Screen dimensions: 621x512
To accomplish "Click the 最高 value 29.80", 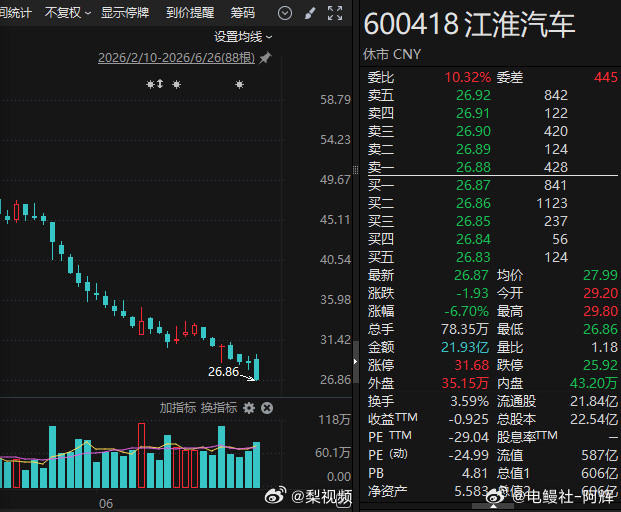I will pos(600,311).
